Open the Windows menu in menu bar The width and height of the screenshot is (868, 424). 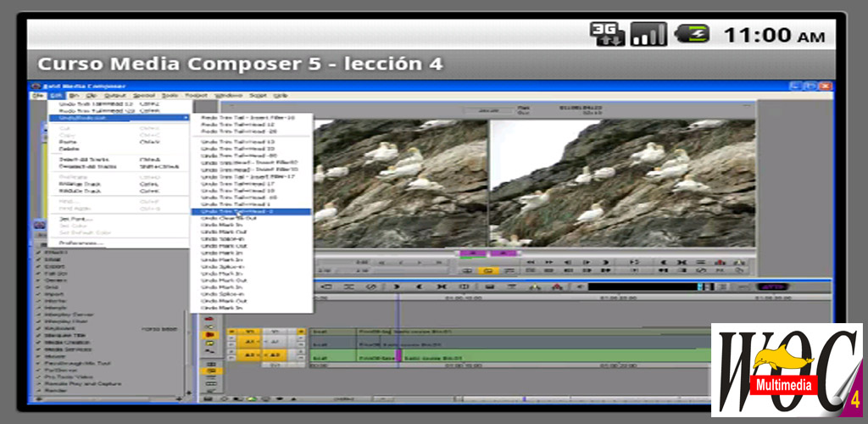click(228, 96)
